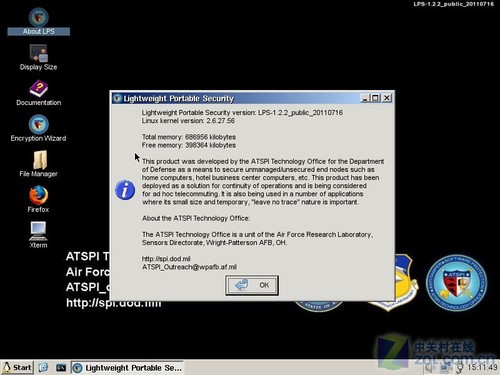Click the terminal quick-launch icon in taskbar
Image resolution: width=500 pixels, height=375 pixels.
click(61, 368)
